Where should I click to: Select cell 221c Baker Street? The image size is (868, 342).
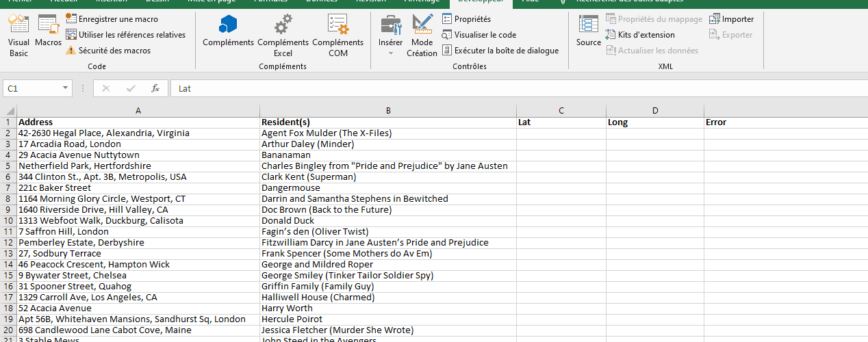point(138,188)
